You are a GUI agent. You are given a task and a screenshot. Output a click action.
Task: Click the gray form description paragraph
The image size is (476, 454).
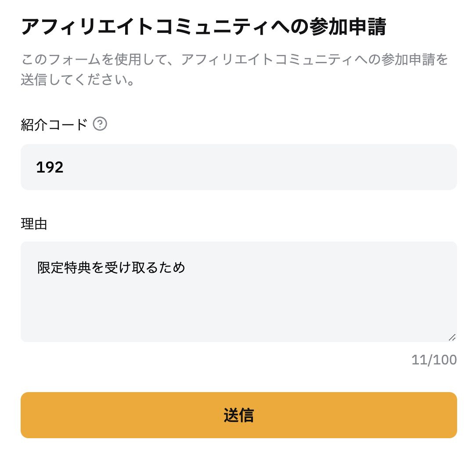coord(234,69)
